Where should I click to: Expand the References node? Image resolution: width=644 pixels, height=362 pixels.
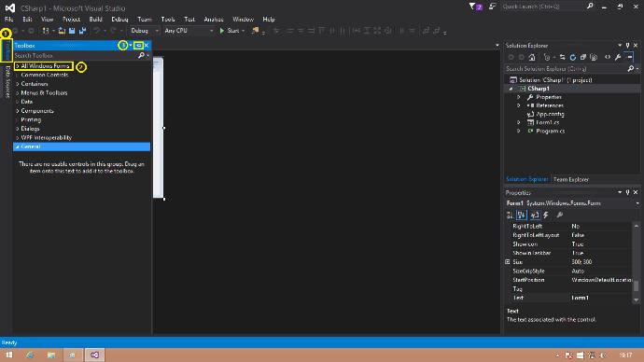tap(519, 105)
